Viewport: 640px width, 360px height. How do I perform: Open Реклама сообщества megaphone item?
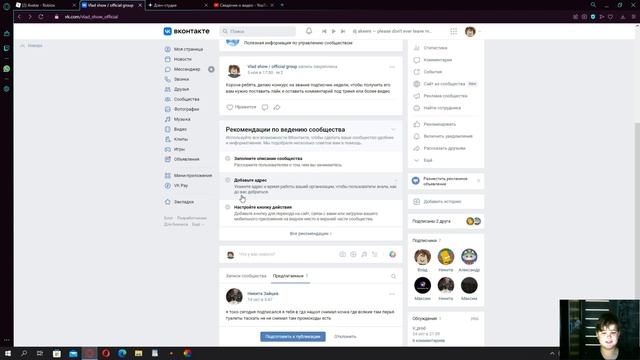pos(446,96)
